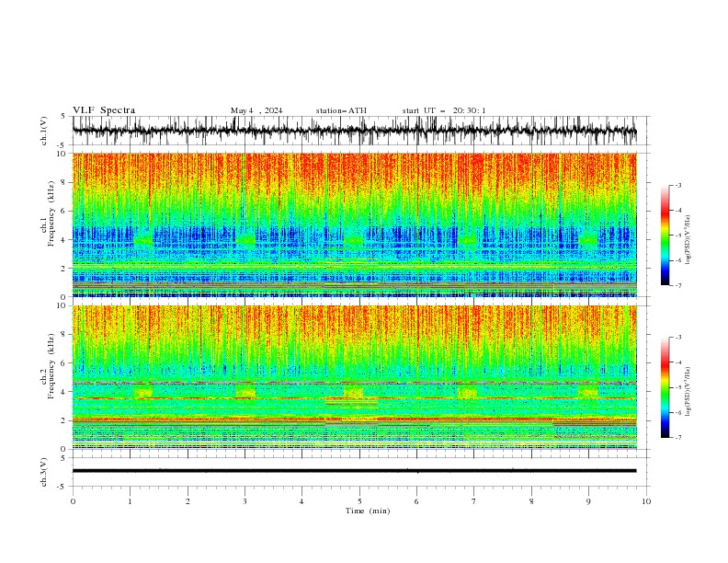Click the "4" kHz tick of ch.2 spectrogram
728x563 pixels.
pos(65,392)
